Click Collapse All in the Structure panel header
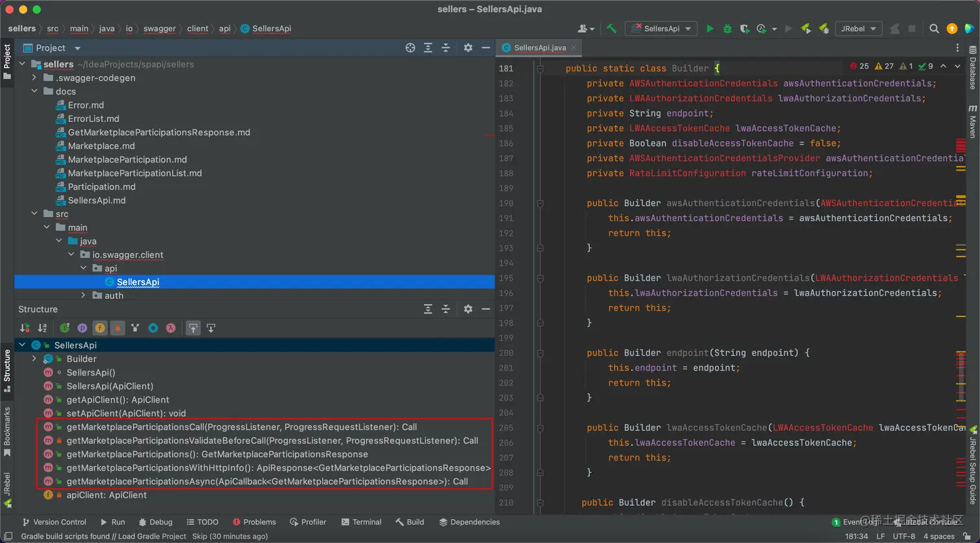Viewport: 980px width, 543px height. pos(446,309)
